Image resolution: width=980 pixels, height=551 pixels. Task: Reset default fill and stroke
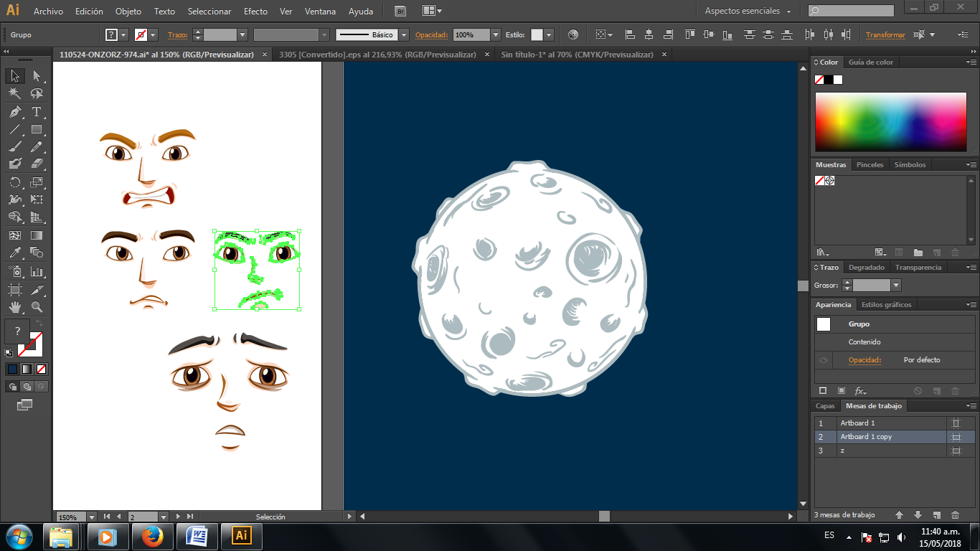coord(9,352)
